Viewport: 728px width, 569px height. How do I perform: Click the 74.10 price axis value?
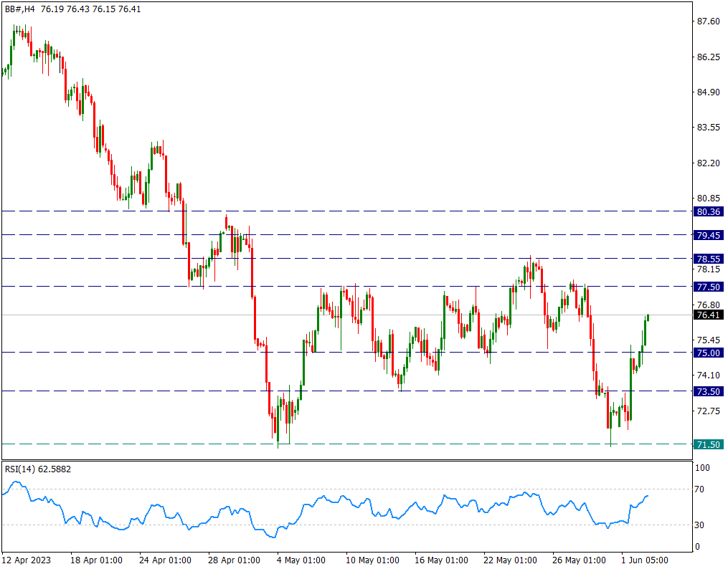709,376
